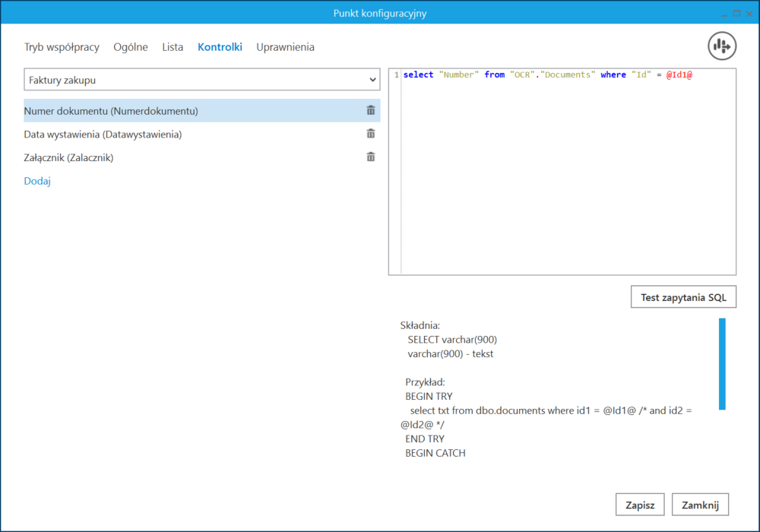Go to the Lista tab
Screen dimensions: 760x532
coord(173,47)
